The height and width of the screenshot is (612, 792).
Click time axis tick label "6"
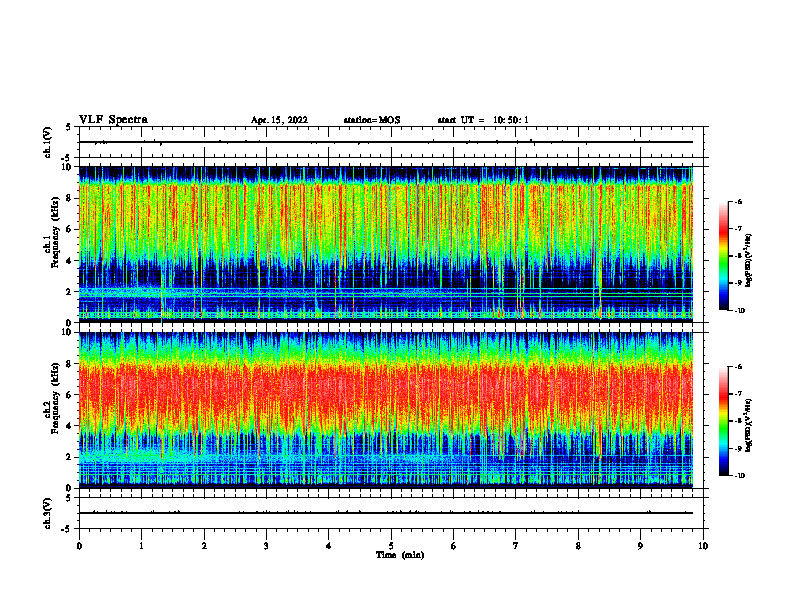[x=454, y=546]
